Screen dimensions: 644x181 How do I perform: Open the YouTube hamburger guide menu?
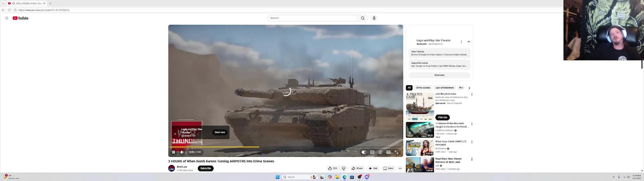tap(7, 18)
